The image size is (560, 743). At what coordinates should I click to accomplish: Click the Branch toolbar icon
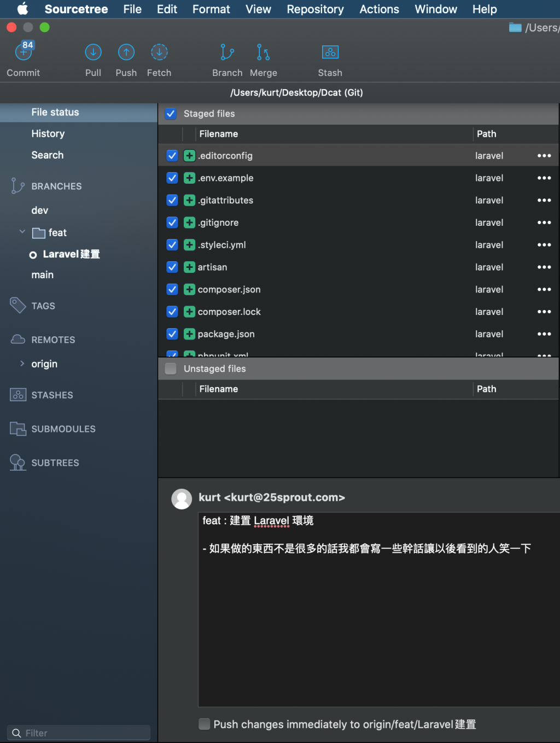point(227,52)
